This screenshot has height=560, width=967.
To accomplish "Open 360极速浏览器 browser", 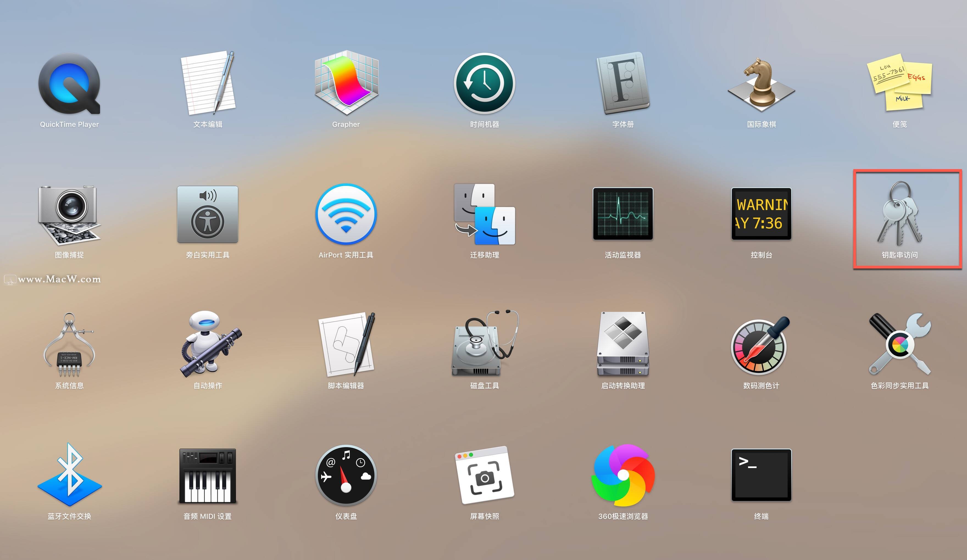I will [x=623, y=475].
